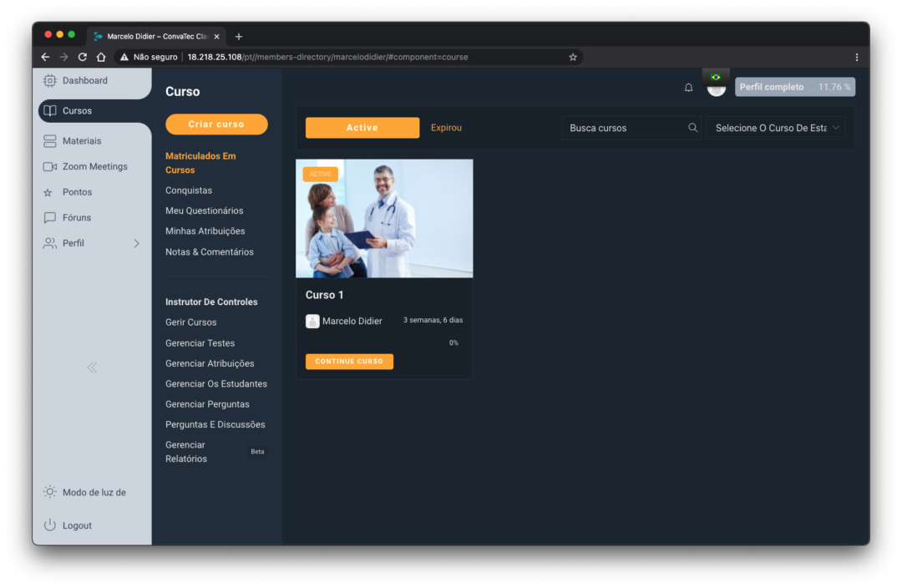Click the Logout power icon

click(x=48, y=525)
